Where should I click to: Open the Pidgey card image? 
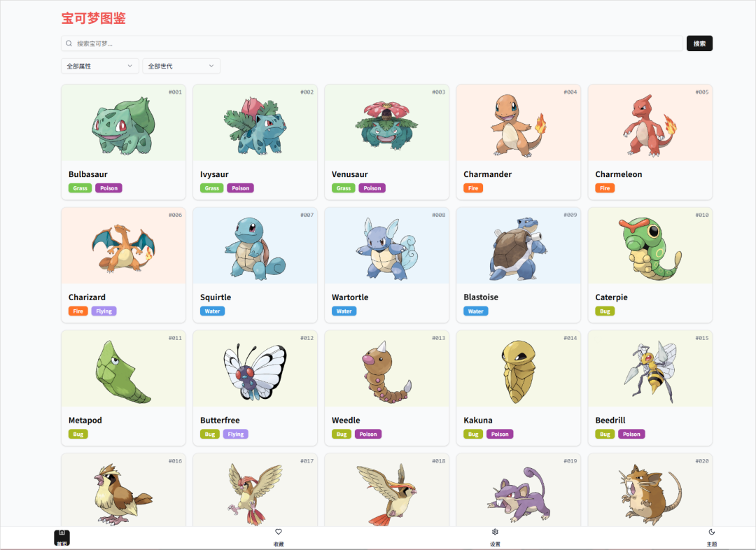123,491
